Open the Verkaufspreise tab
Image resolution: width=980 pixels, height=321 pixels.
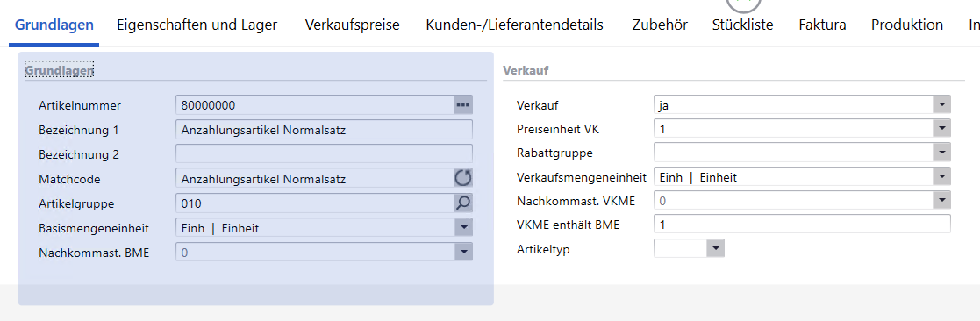point(353,25)
